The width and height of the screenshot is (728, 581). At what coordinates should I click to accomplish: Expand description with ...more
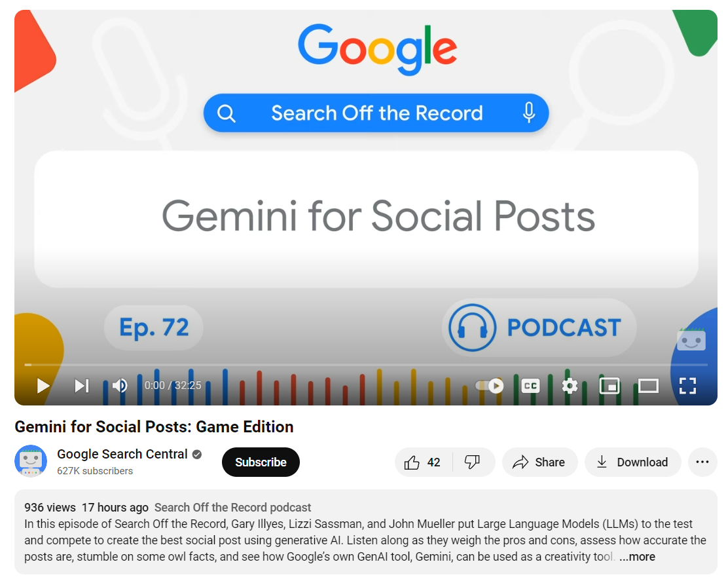(x=637, y=556)
